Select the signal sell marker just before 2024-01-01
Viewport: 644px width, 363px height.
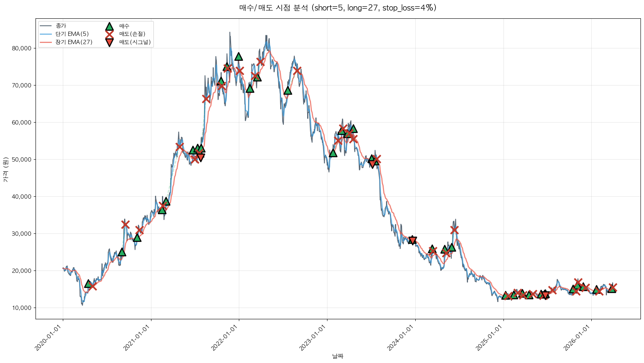point(413,240)
